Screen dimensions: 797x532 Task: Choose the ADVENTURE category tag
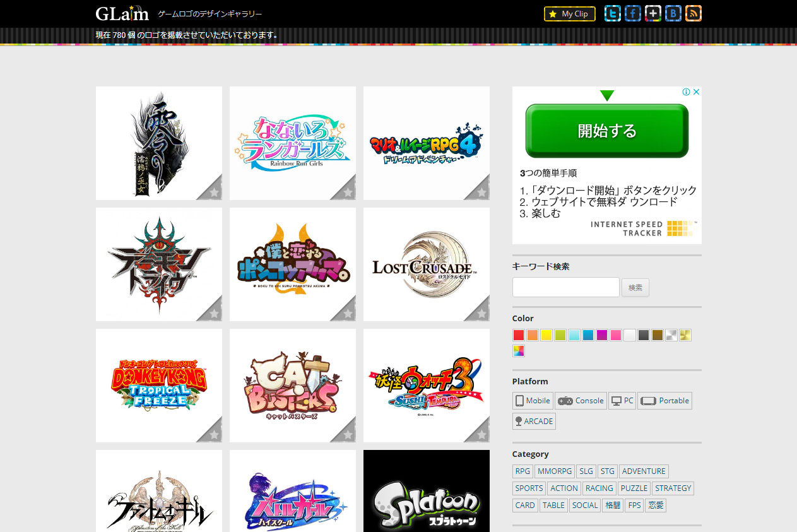[x=644, y=471]
